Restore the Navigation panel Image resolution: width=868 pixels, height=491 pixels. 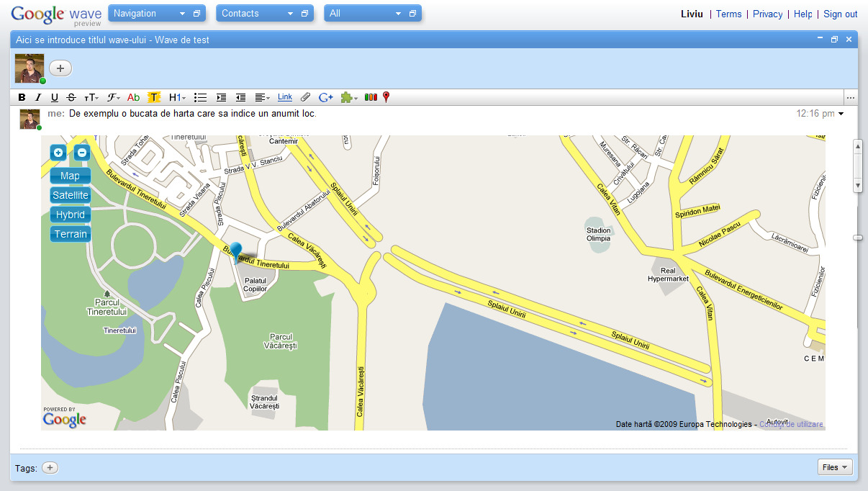196,14
